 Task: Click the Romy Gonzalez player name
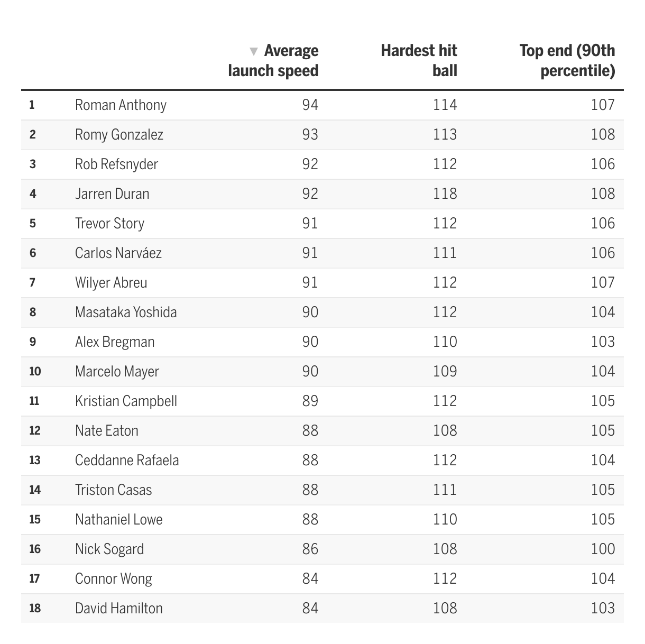point(119,134)
